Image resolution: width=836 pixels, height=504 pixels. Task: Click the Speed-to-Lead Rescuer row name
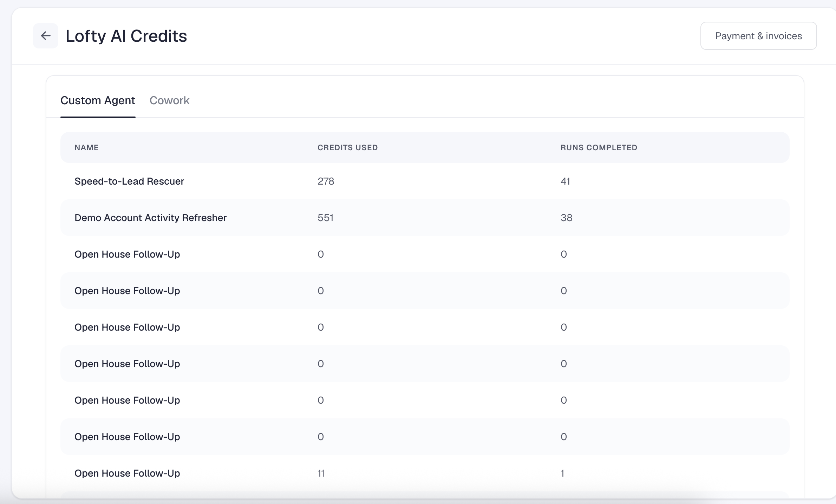pyautogui.click(x=129, y=181)
